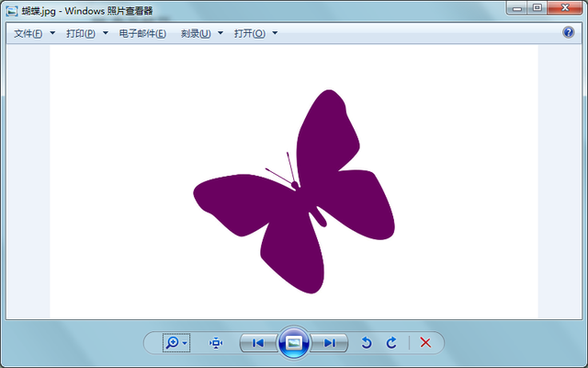Image resolution: width=588 pixels, height=368 pixels.
Task: Open the 文件(F) menu
Action: [28, 33]
